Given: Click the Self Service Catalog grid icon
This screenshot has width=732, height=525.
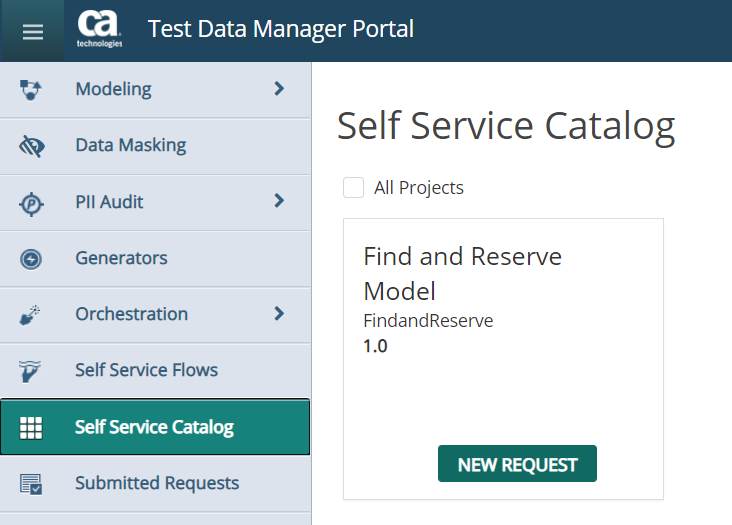Looking at the screenshot, I should click(31, 428).
